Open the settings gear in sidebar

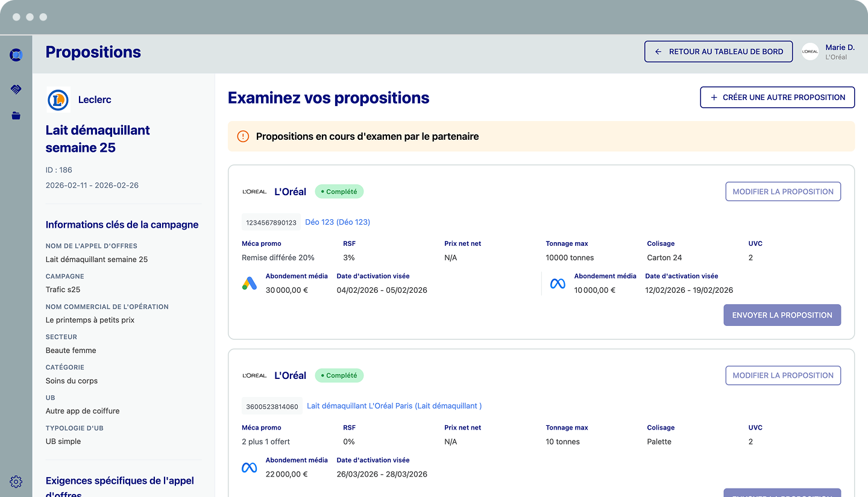tap(16, 482)
